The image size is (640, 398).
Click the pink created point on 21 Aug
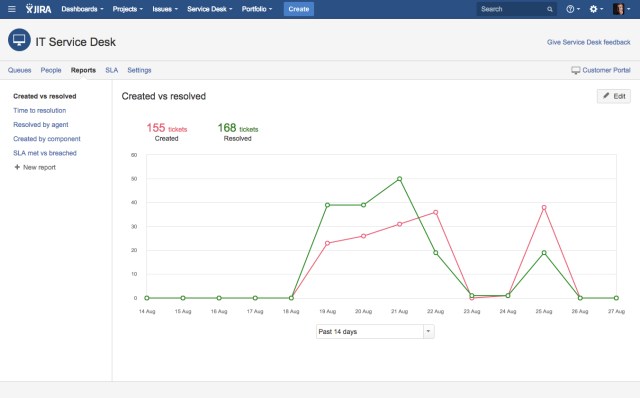click(400, 224)
